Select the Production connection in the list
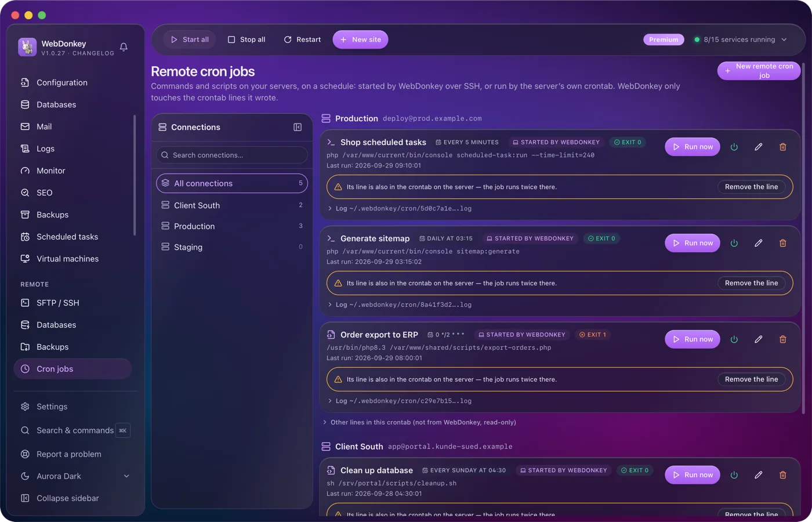The image size is (812, 522). (232, 226)
